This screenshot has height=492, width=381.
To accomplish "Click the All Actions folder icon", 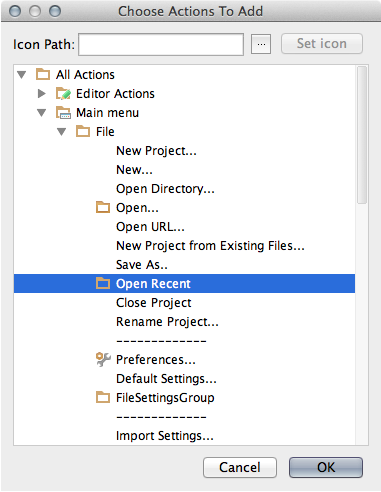I will coord(43,74).
